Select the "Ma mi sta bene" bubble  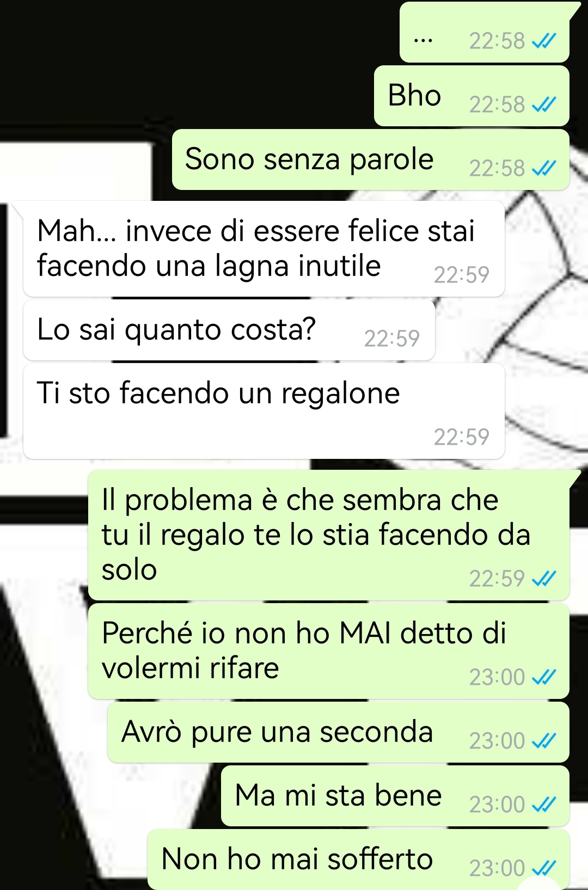coord(395,796)
